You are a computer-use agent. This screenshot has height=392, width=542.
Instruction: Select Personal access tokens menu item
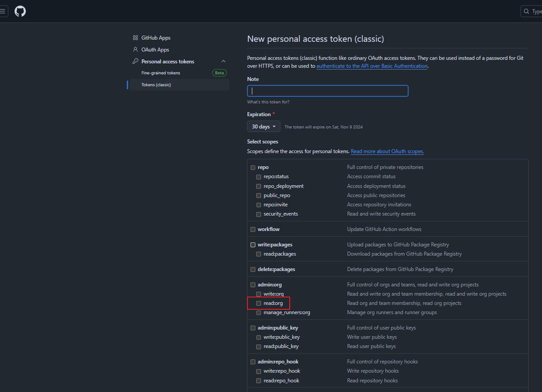[x=168, y=62]
